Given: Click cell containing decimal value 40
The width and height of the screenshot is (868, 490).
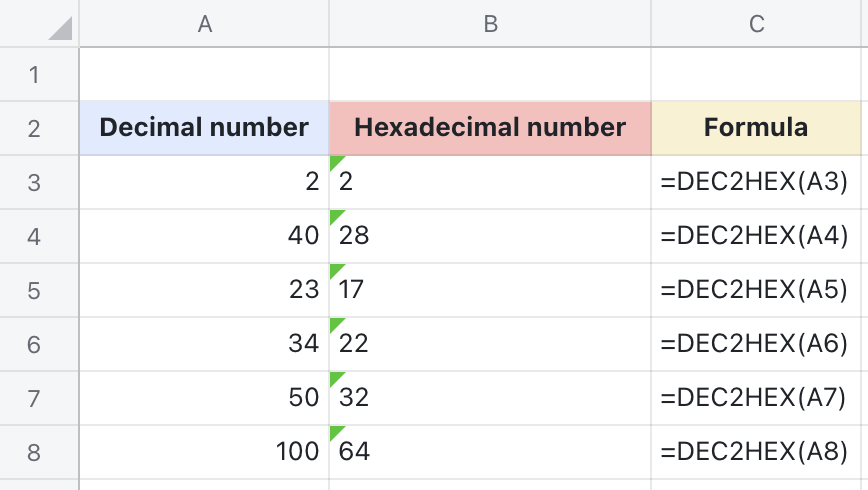Looking at the screenshot, I should [x=205, y=236].
